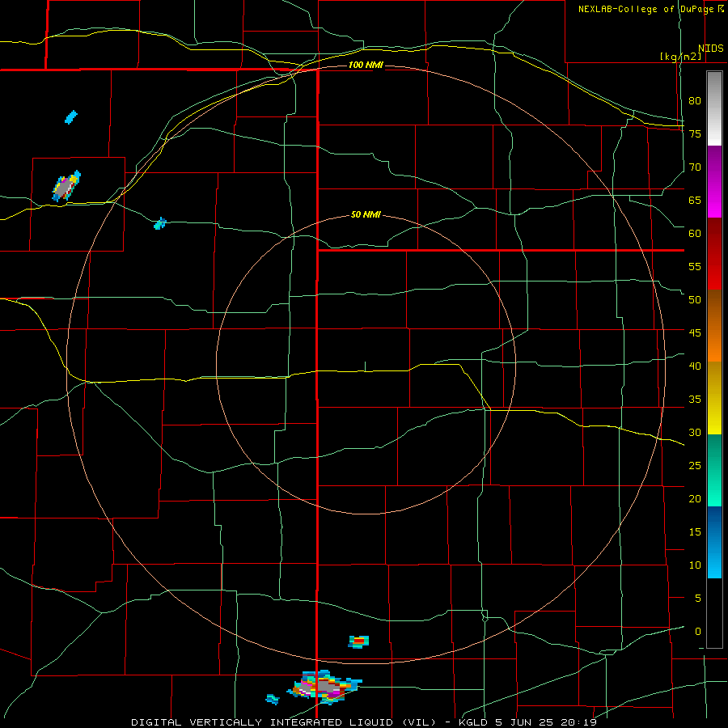
Task: Click the large storm cell at the bottom
Action: [x=324, y=687]
